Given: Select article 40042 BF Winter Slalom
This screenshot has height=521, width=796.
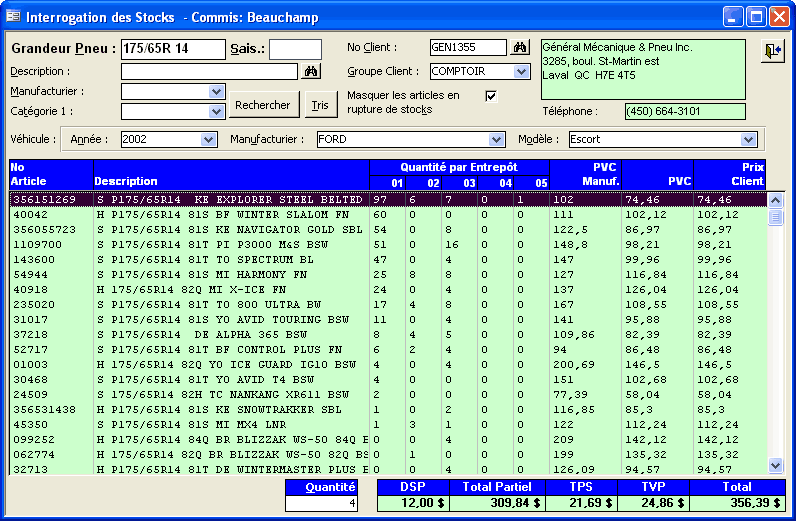Looking at the screenshot, I should click(x=388, y=215).
